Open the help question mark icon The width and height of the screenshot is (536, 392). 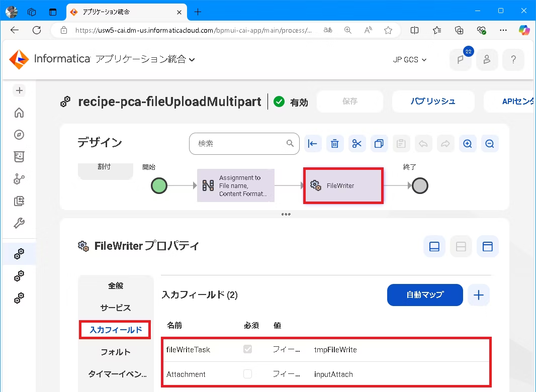point(513,59)
